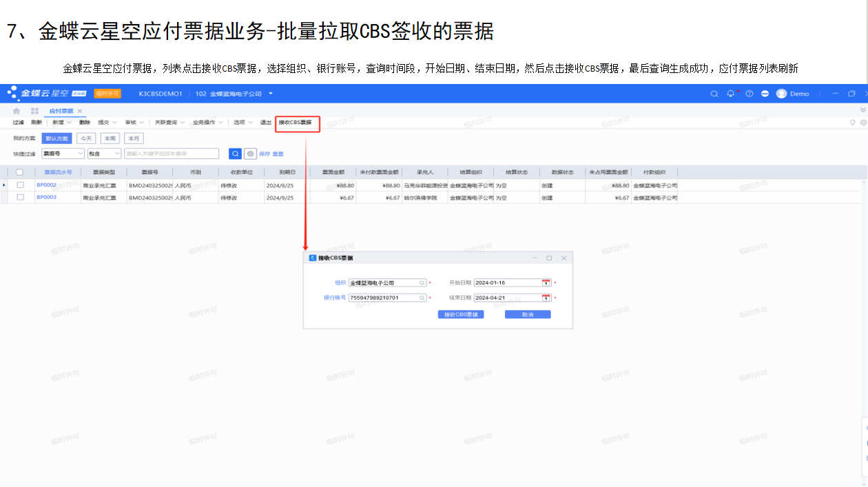Click the keyword search input field
The image size is (868, 487).
coord(172,154)
